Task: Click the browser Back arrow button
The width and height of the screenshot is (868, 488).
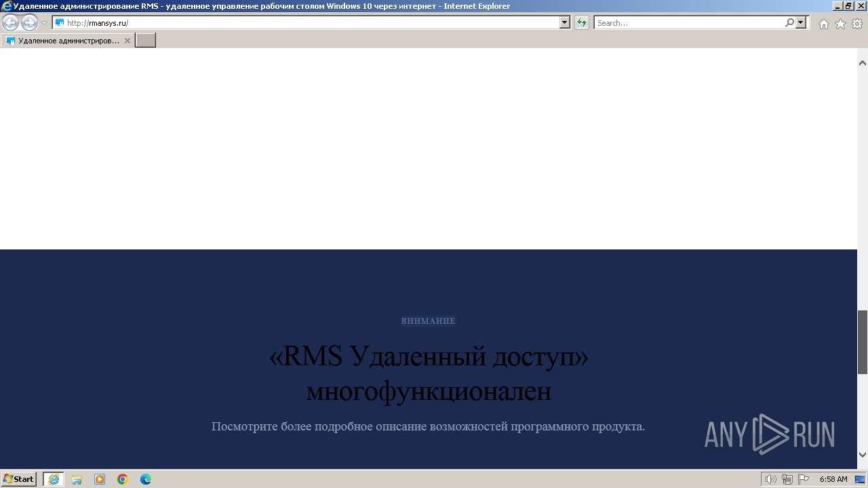Action: pyautogui.click(x=11, y=23)
